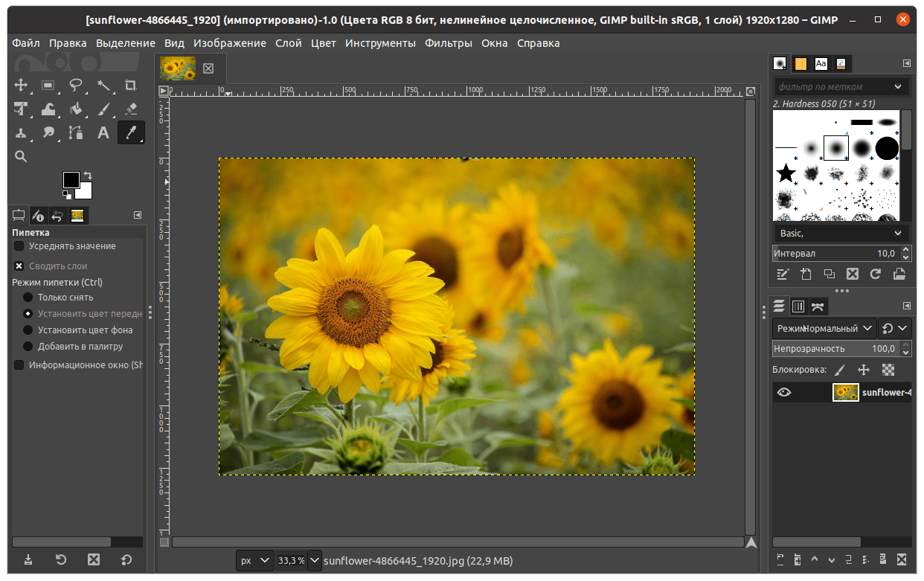
Task: Choose the Eraser tool
Action: point(131,109)
